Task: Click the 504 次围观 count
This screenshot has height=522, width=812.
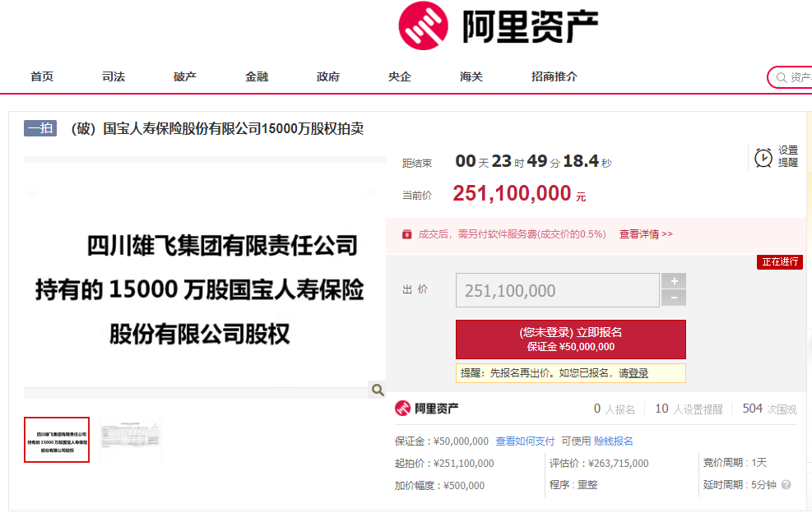Action: click(x=769, y=409)
